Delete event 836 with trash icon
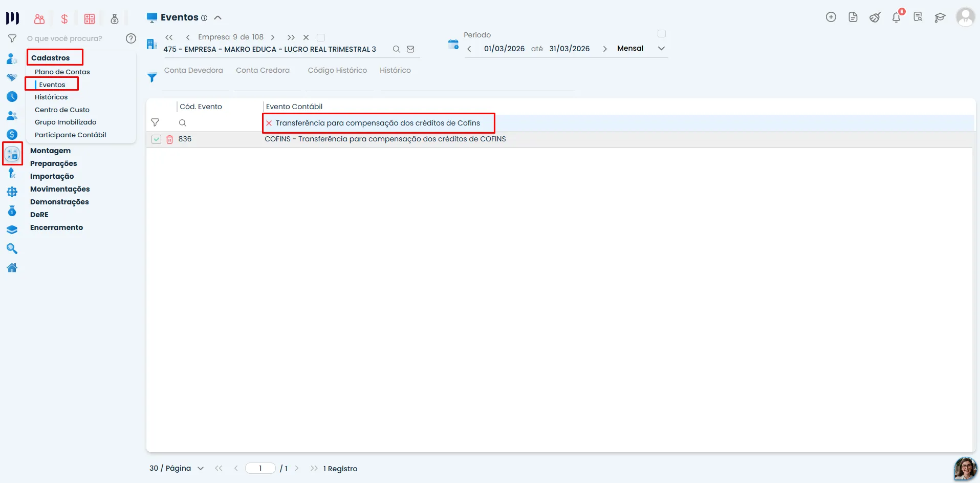The width and height of the screenshot is (980, 483). (x=169, y=139)
